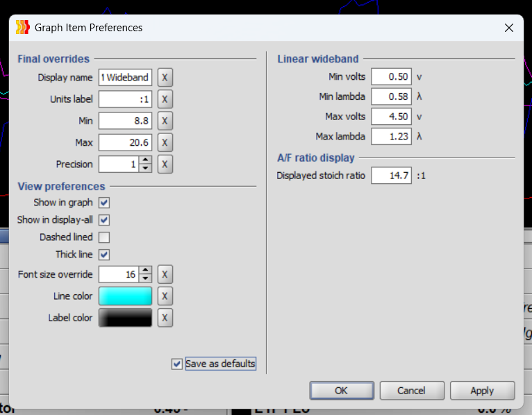Enable the Dashed lined checkbox

104,237
